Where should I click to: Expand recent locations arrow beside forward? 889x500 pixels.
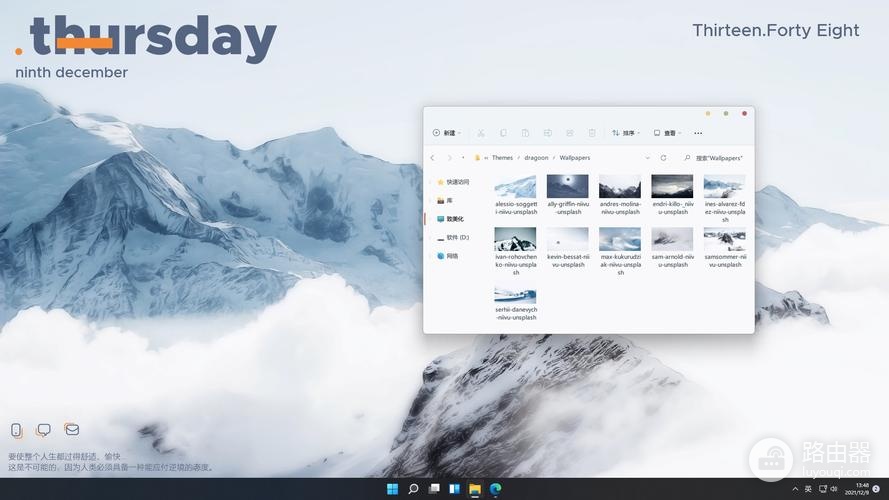(x=463, y=158)
